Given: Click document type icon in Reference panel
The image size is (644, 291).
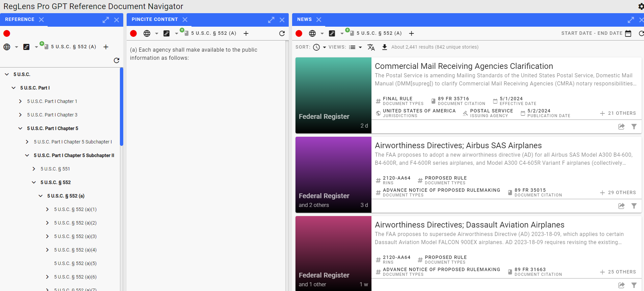Looking at the screenshot, I should pos(26,47).
